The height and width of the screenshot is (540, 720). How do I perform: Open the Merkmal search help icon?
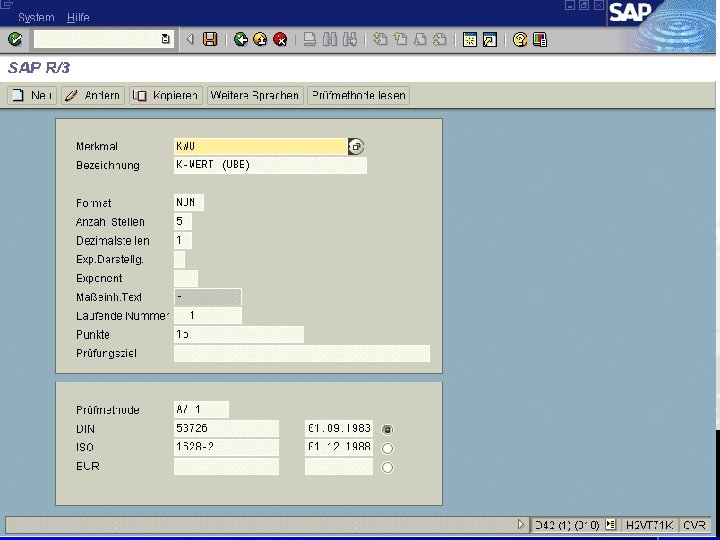pos(356,146)
